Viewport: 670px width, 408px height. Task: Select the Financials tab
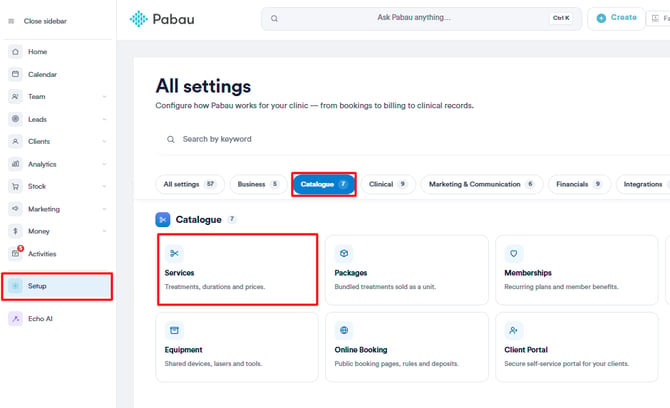point(579,184)
